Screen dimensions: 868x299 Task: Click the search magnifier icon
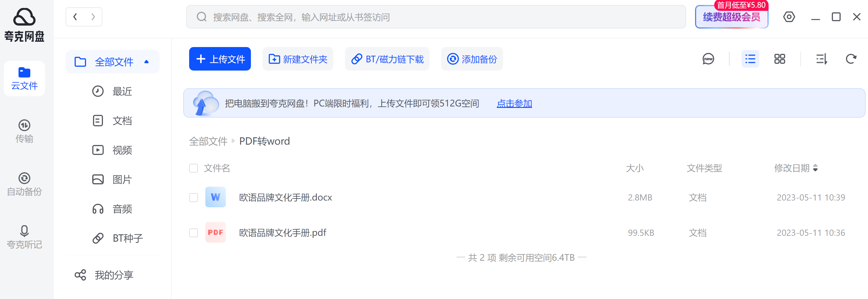click(x=201, y=17)
